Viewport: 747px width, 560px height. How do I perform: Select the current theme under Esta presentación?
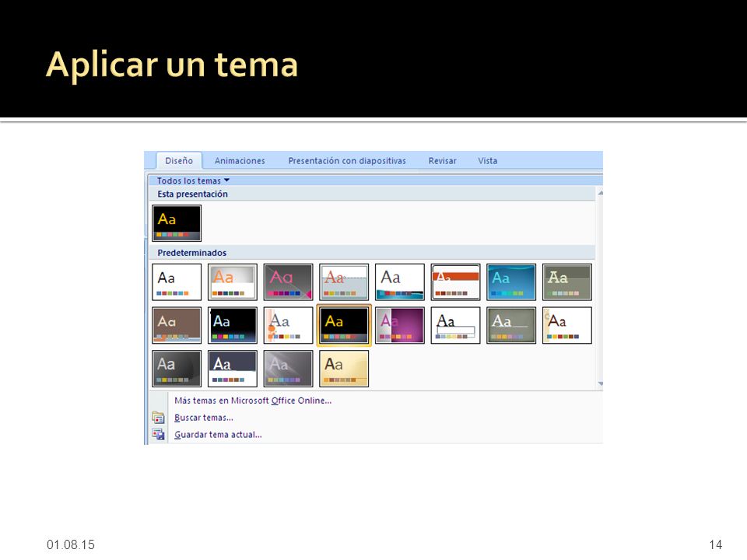point(177,223)
